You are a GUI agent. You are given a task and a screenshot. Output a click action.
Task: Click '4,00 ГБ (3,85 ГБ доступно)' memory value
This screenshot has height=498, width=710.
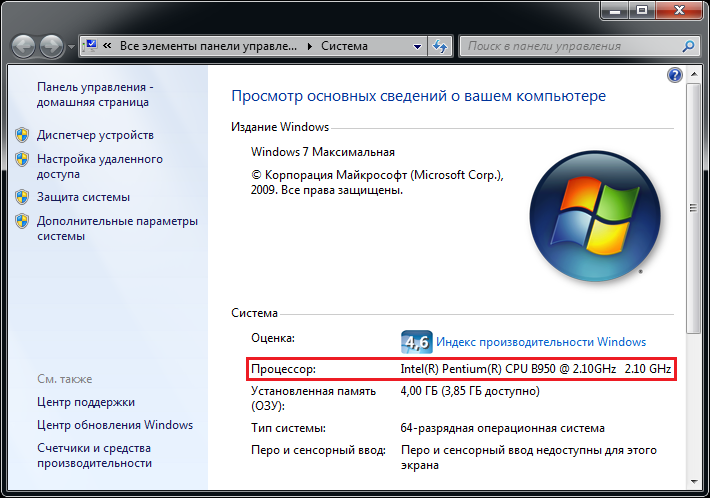(x=470, y=391)
